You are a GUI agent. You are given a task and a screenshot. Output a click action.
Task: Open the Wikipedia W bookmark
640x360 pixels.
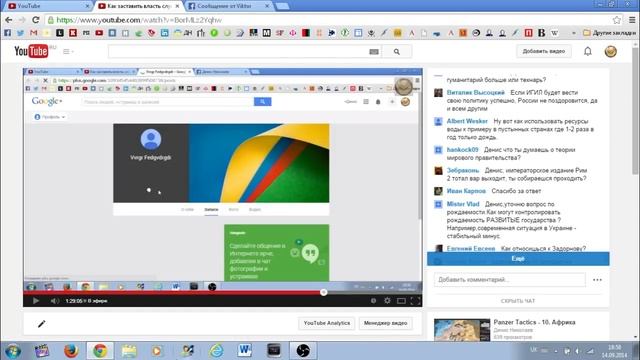[x=554, y=33]
